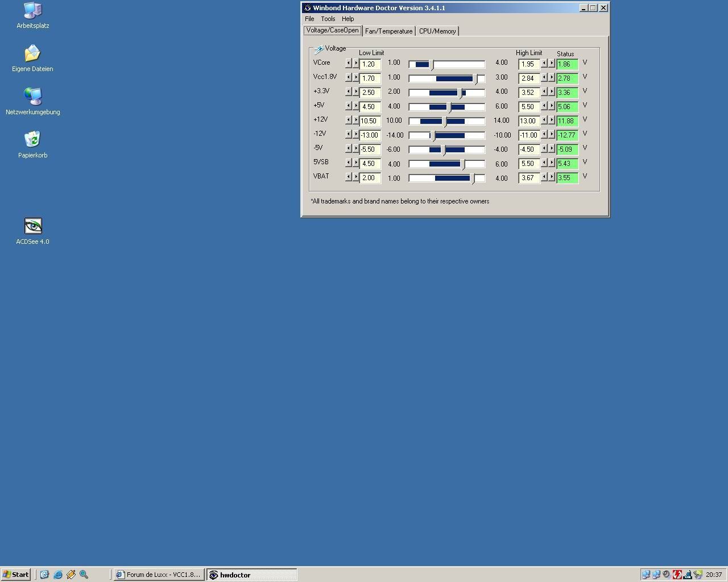Decrease the +3.3V high limit with left arrow
This screenshot has height=582, width=728.
(544, 92)
